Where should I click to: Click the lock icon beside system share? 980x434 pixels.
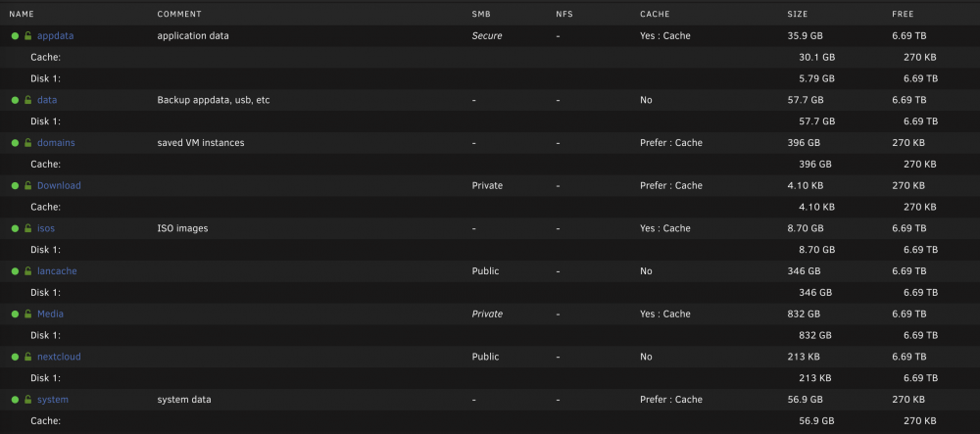pos(28,400)
